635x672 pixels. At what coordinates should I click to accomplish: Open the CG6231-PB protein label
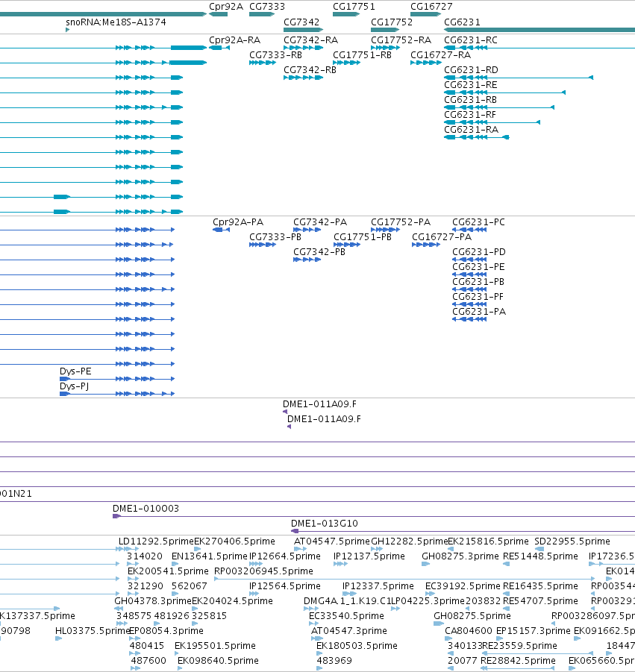(x=478, y=282)
